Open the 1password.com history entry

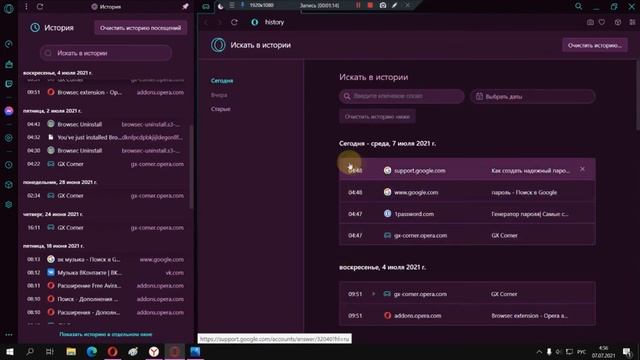click(x=467, y=213)
